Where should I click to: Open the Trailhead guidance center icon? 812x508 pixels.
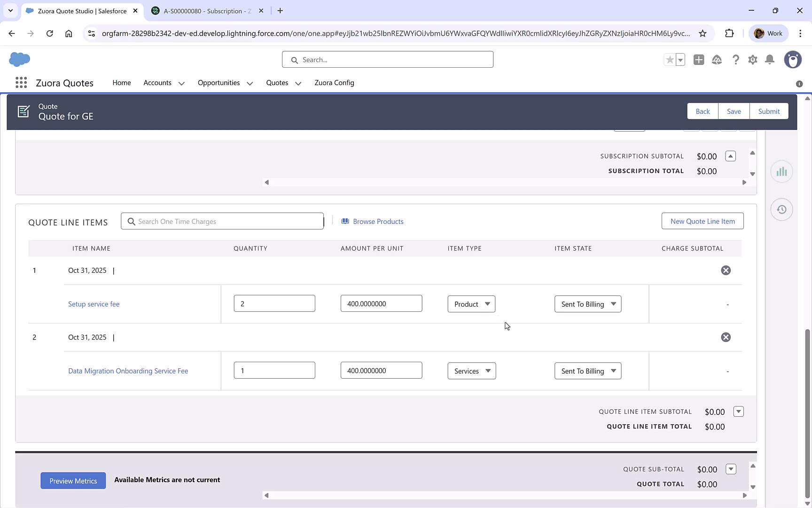[x=717, y=60]
